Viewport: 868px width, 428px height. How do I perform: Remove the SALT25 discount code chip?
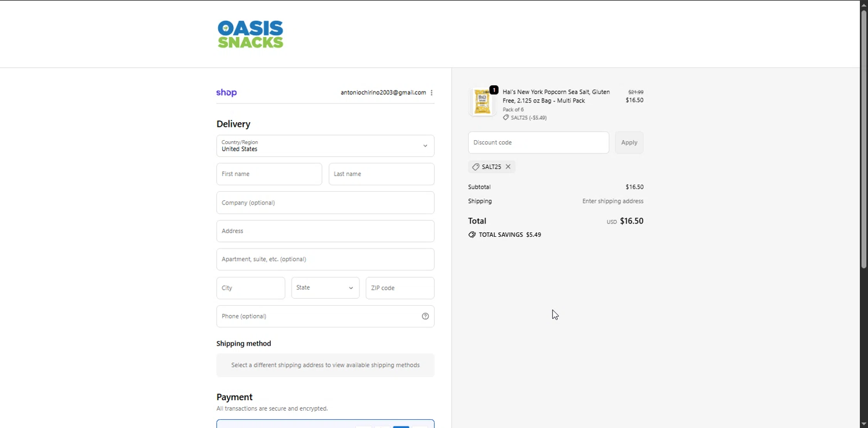point(508,167)
